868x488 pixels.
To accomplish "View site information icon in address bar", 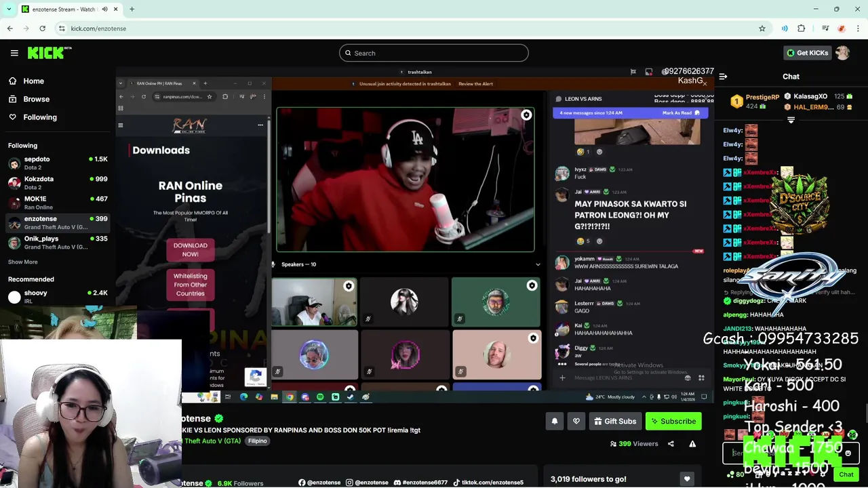I will [62, 28].
